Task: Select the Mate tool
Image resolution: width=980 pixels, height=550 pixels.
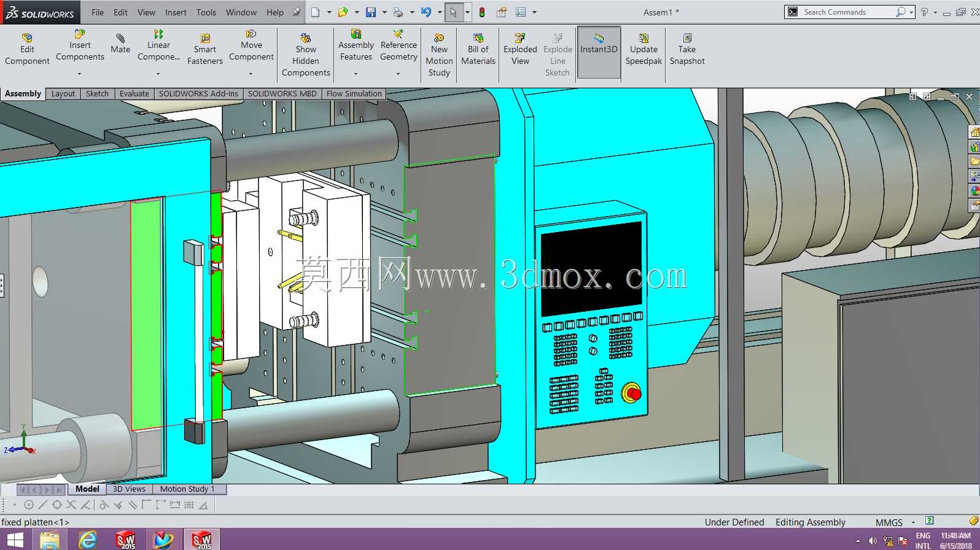Action: pos(120,44)
